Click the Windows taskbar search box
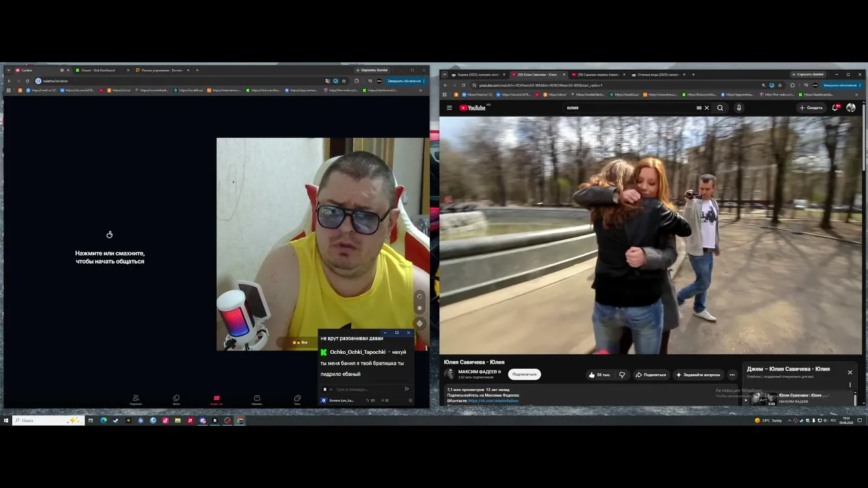 tap(49, 421)
